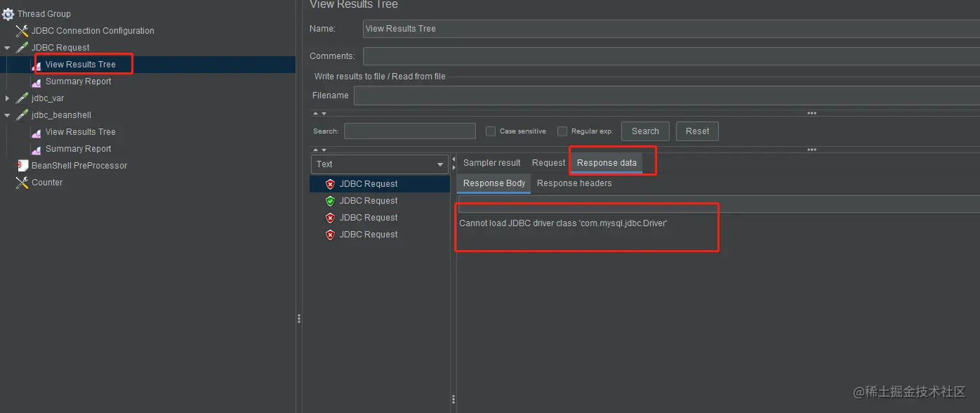This screenshot has height=413, width=980.
Task: Click the JDBC Request sampler pipette icon
Action: (x=22, y=48)
